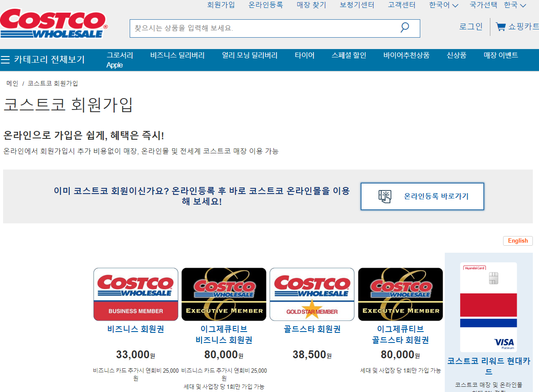539x392 pixels.
Task: Select the Apple nav item
Action: click(114, 65)
